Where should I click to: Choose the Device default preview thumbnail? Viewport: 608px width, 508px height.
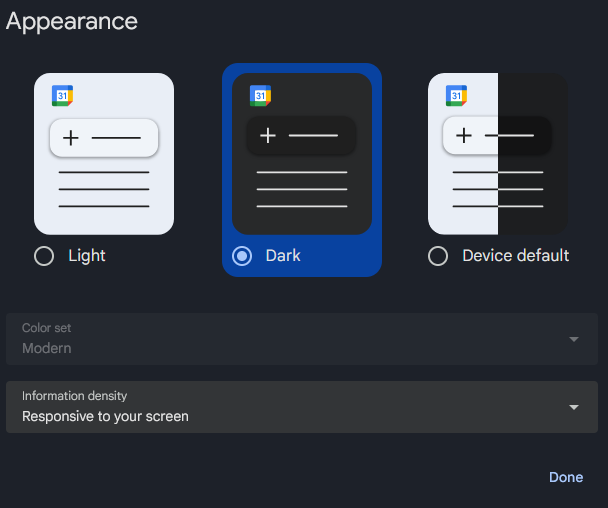tap(498, 154)
